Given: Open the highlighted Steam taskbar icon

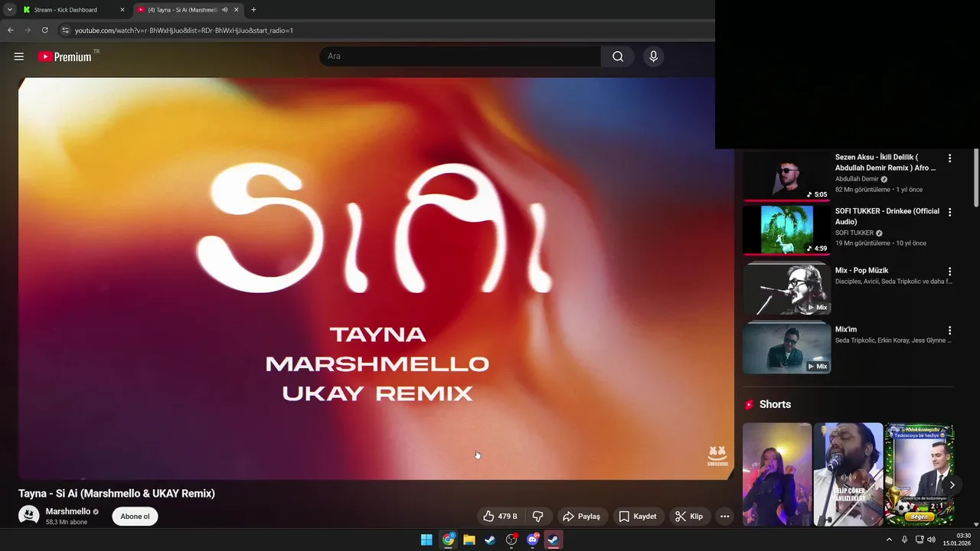Looking at the screenshot, I should point(553,540).
